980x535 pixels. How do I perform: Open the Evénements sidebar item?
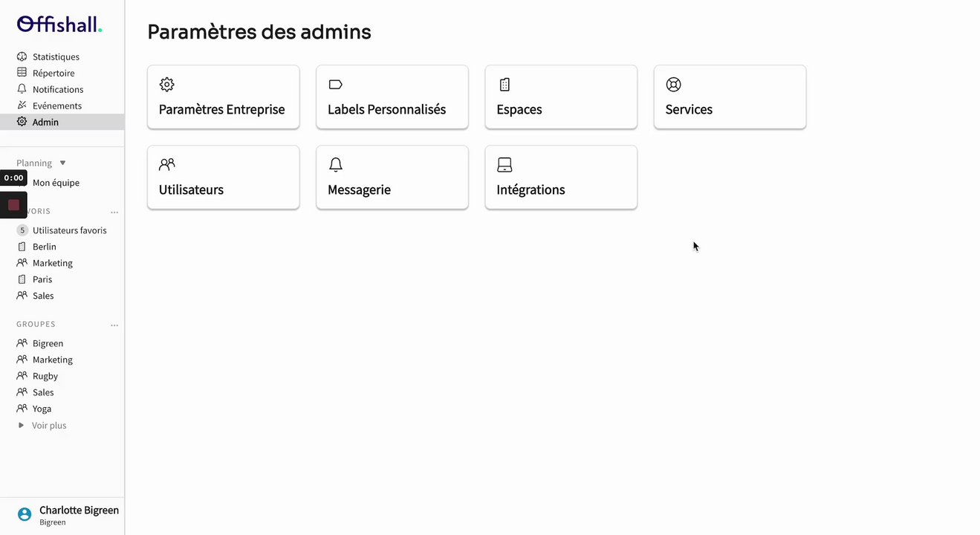pyautogui.click(x=56, y=106)
